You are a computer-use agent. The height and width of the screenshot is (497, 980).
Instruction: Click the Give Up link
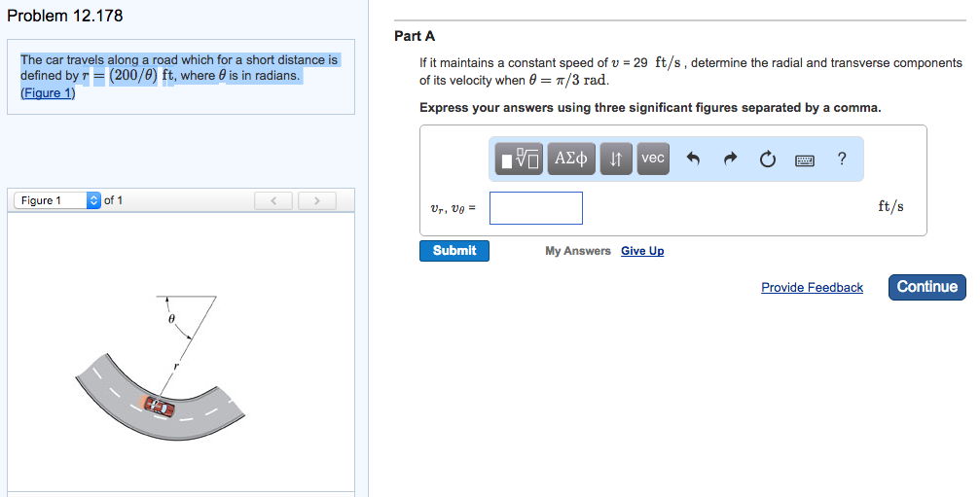[642, 251]
